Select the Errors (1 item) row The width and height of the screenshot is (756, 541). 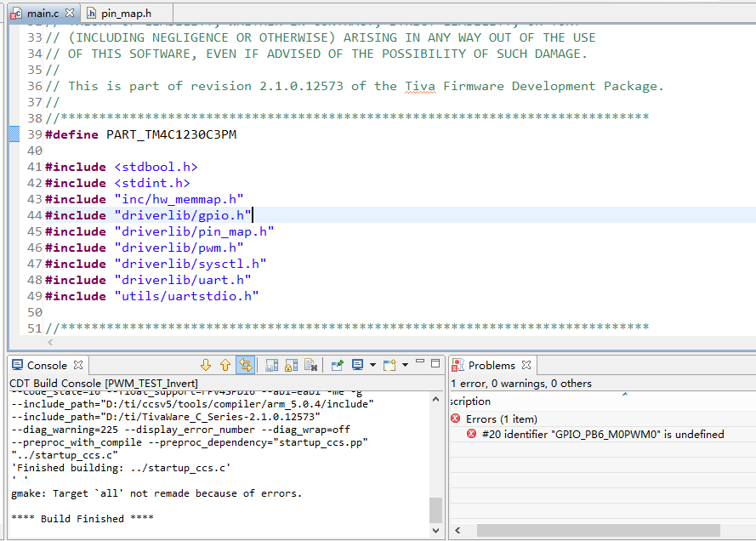tap(603, 419)
